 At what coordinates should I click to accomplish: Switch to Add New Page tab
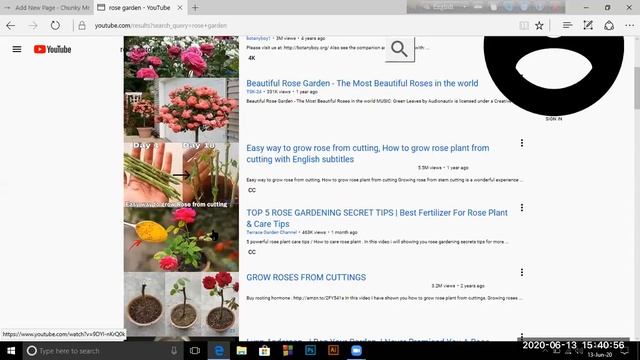click(x=47, y=7)
